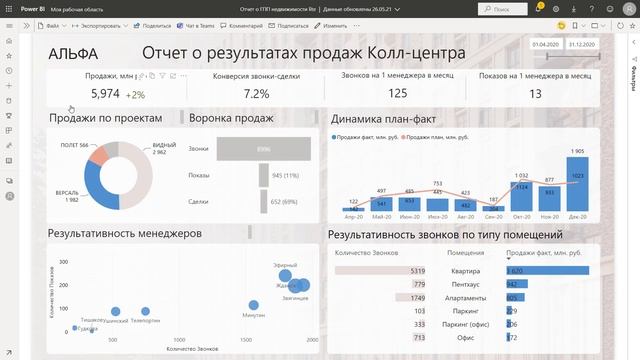Open Recent clock icon in sidebar
Viewport: 640px width, 360px height.
[x=9, y=71]
